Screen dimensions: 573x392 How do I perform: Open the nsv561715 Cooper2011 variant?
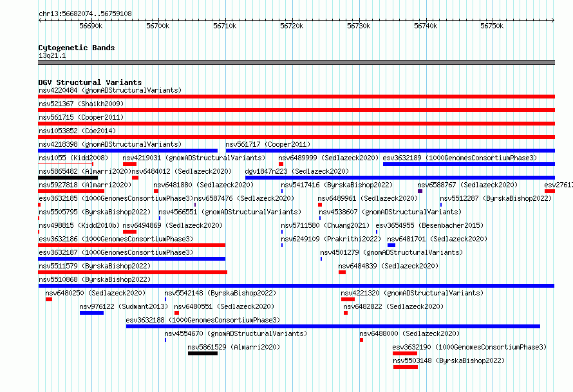(x=81, y=117)
